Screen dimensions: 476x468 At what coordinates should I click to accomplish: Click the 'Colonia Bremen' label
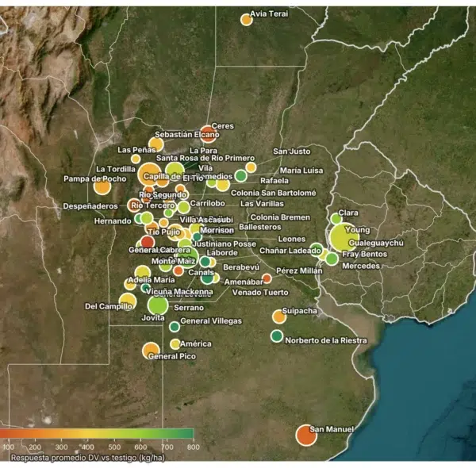[280, 217]
